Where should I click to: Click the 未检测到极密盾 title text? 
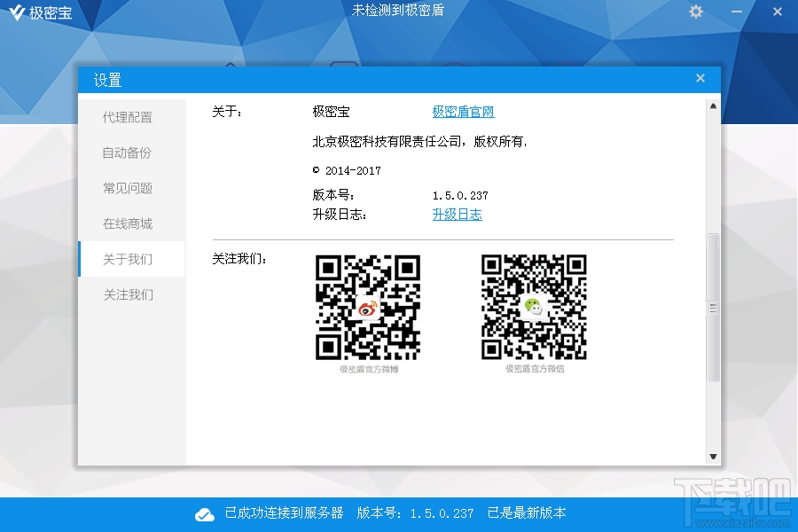pyautogui.click(x=398, y=10)
